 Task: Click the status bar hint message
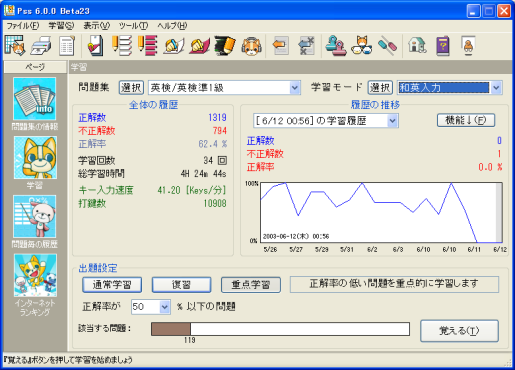pyautogui.click(x=68, y=360)
